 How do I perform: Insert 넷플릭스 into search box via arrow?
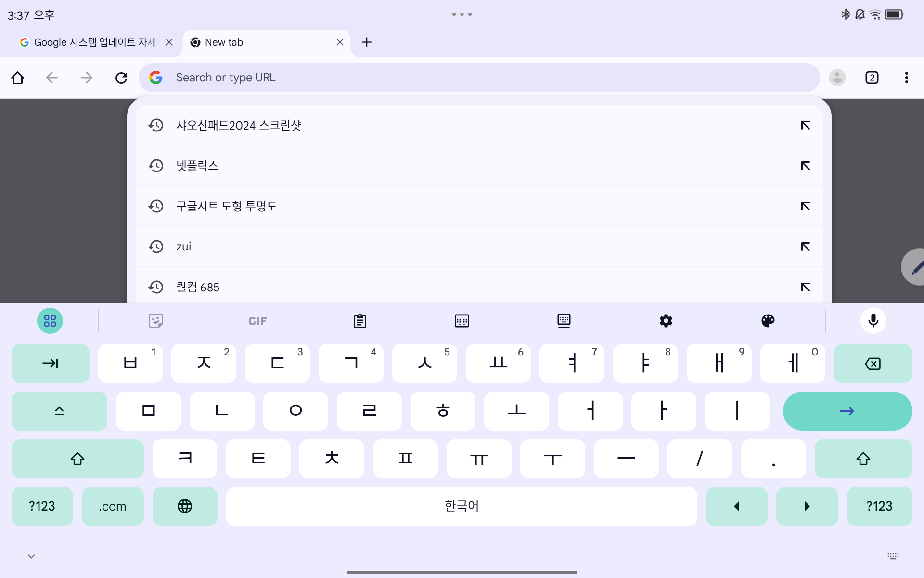[x=806, y=166]
